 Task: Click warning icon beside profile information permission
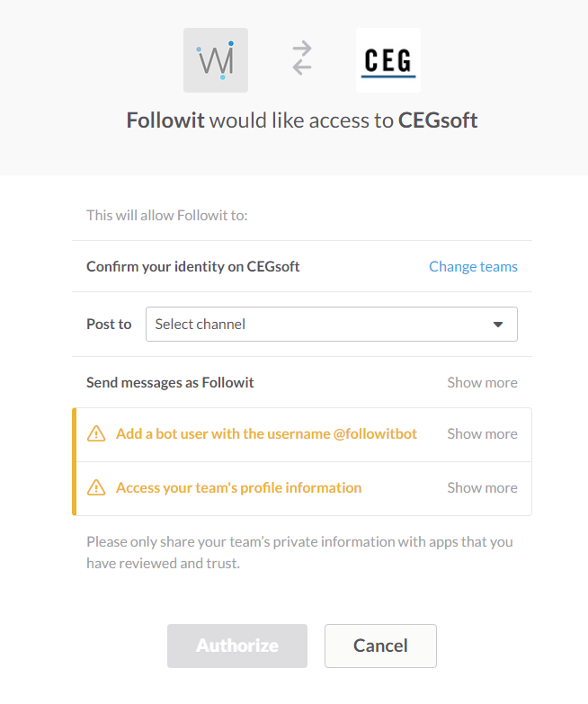click(96, 488)
